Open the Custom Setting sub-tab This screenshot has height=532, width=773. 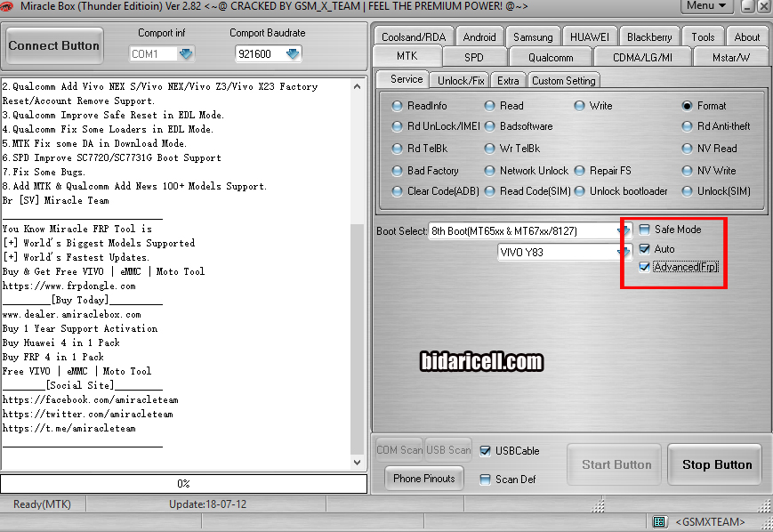pyautogui.click(x=563, y=80)
